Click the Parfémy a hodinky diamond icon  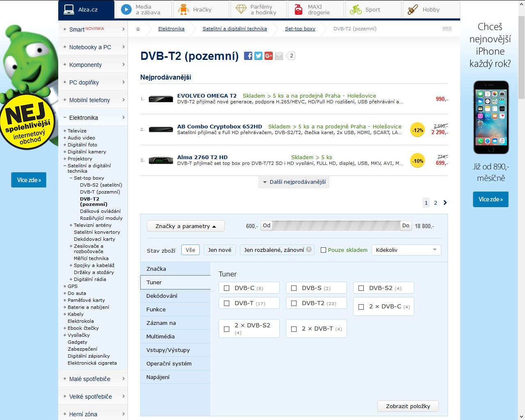[x=241, y=9]
